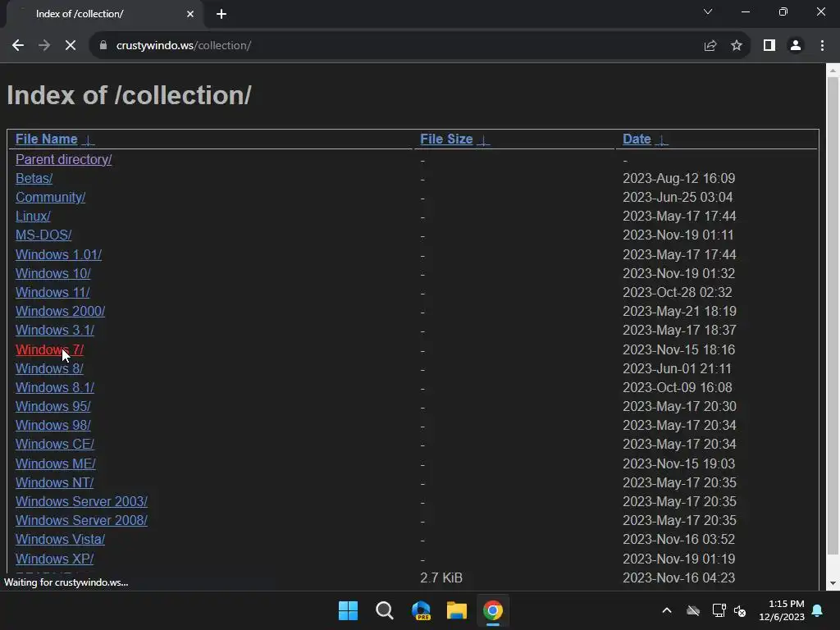Screen dimensions: 840x630
Task: Open the Windows 1.01 folder
Action: click(58, 254)
